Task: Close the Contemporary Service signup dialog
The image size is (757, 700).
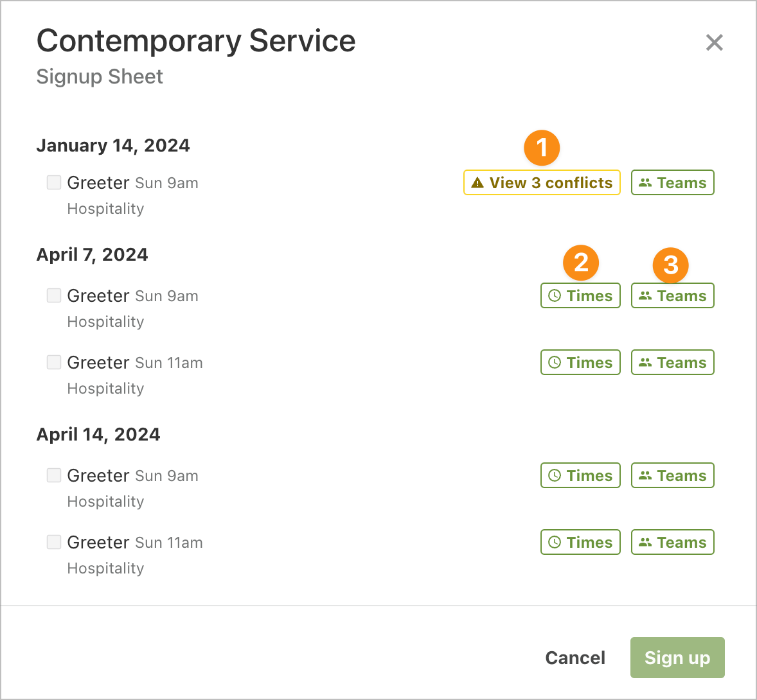Action: (714, 42)
